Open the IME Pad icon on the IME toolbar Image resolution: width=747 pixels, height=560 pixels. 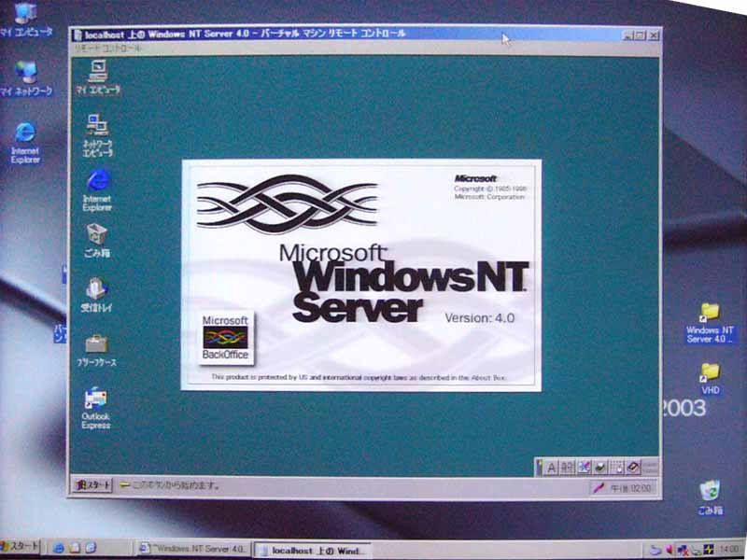(x=585, y=468)
